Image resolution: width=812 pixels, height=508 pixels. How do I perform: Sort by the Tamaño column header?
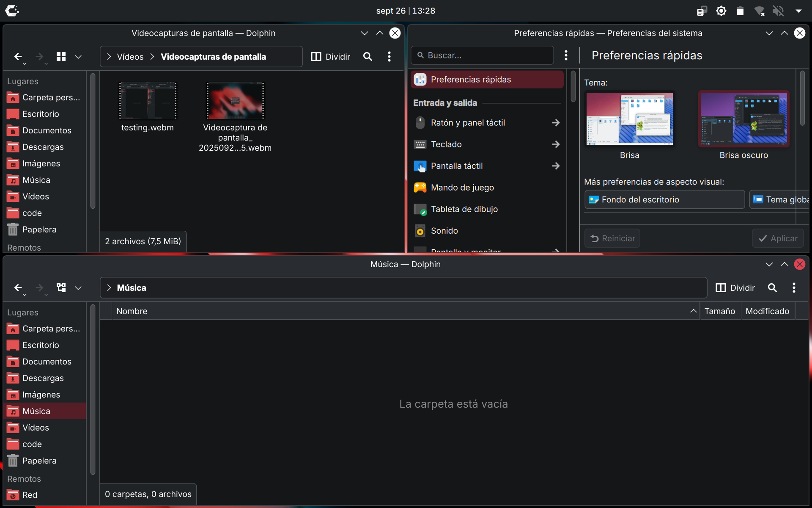719,311
